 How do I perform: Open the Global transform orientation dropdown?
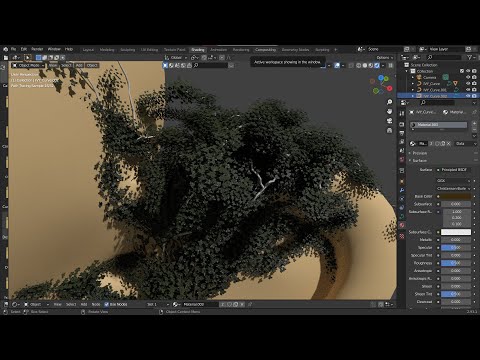(x=176, y=58)
